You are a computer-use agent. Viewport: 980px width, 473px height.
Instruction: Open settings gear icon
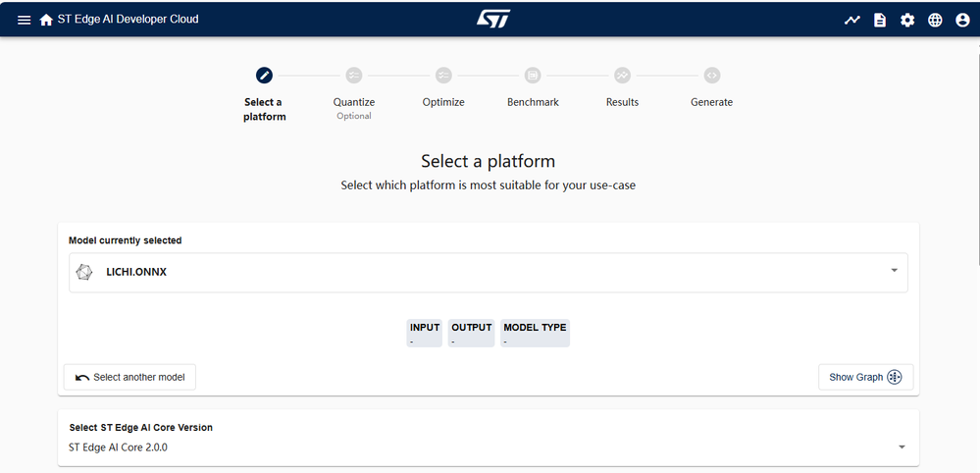click(906, 20)
